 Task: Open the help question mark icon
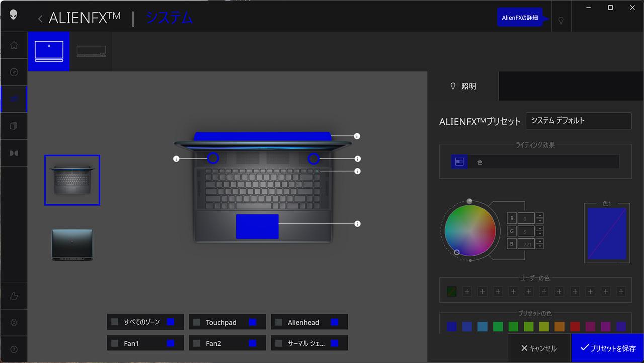(x=14, y=349)
